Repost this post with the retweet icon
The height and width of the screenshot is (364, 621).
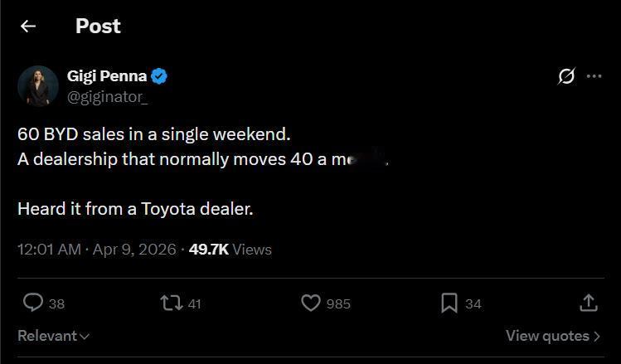click(x=172, y=303)
